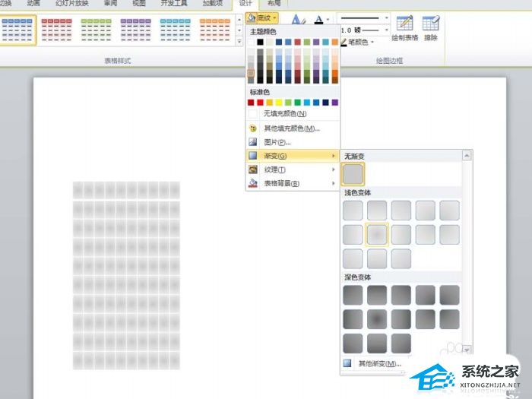Click the 渐变 gradient square icon

click(x=253, y=156)
